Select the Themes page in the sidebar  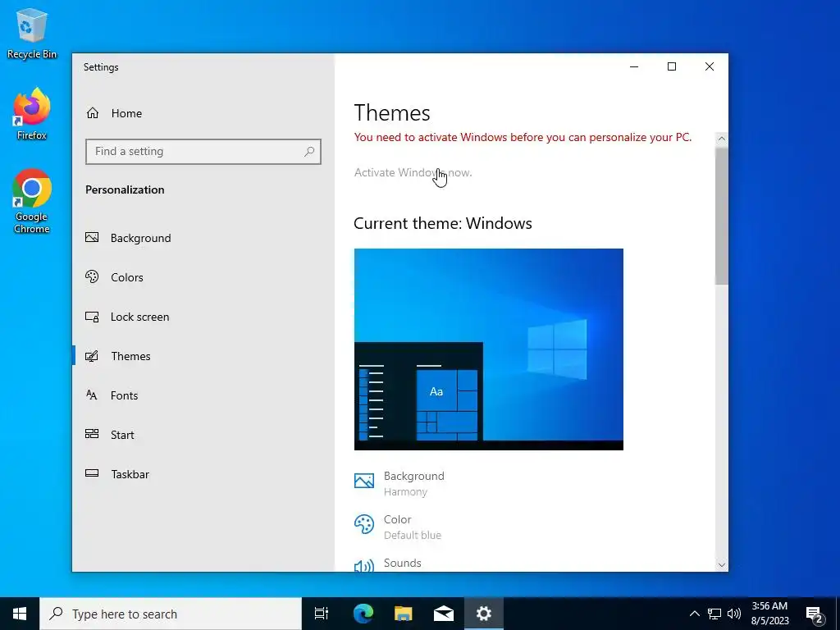coord(203,356)
